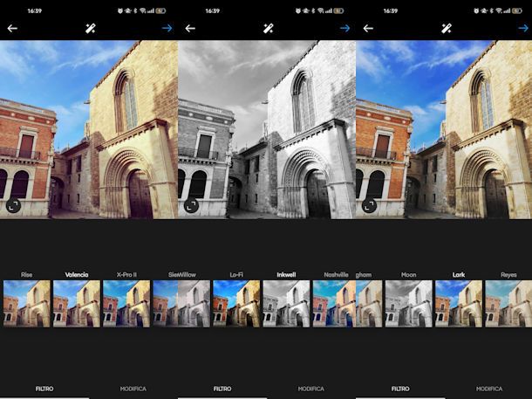Image resolution: width=532 pixels, height=399 pixels.
Task: Tap the black-and-white Inkwell photo preview
Action: click(267, 129)
